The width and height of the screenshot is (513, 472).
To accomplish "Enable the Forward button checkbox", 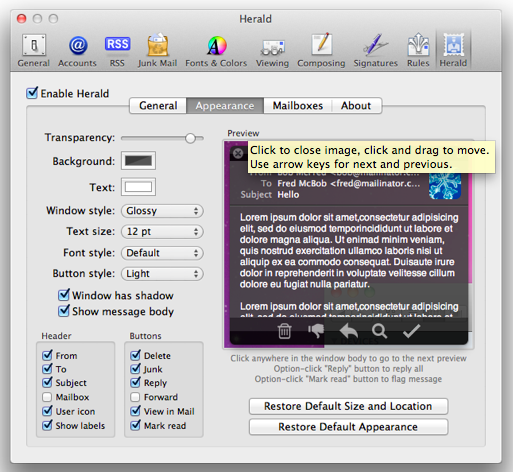I will 135,397.
